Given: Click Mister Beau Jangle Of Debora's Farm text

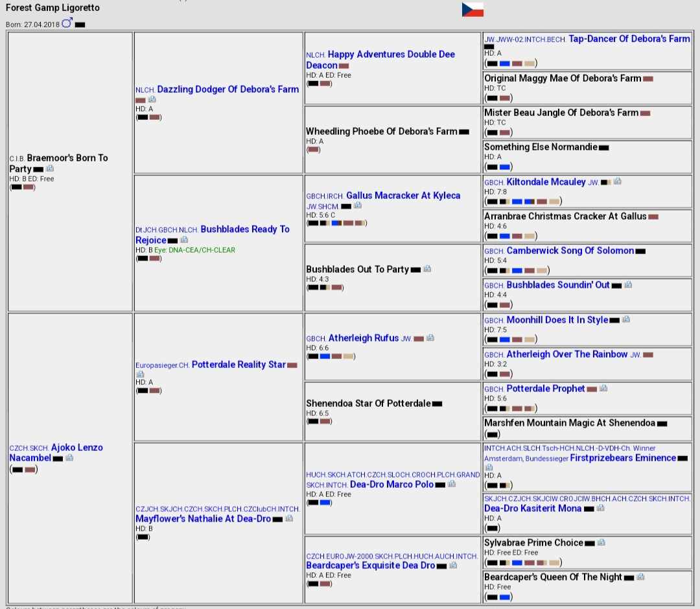Looking at the screenshot, I should [x=561, y=113].
